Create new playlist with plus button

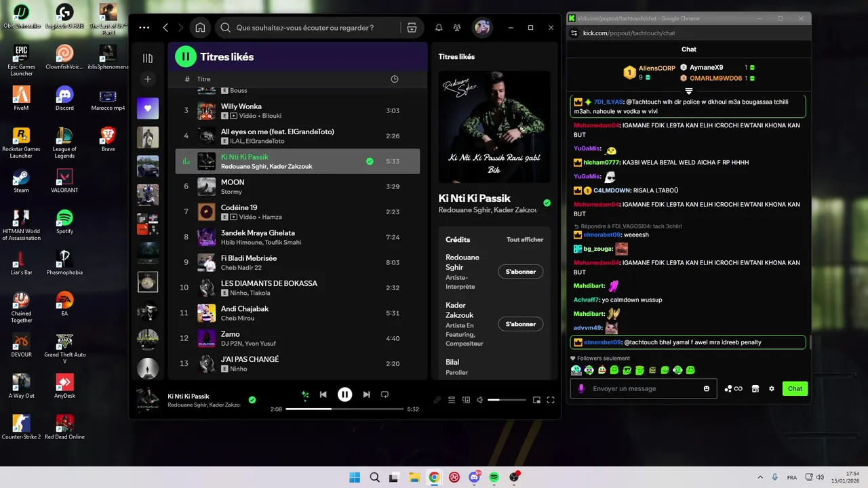(148, 79)
